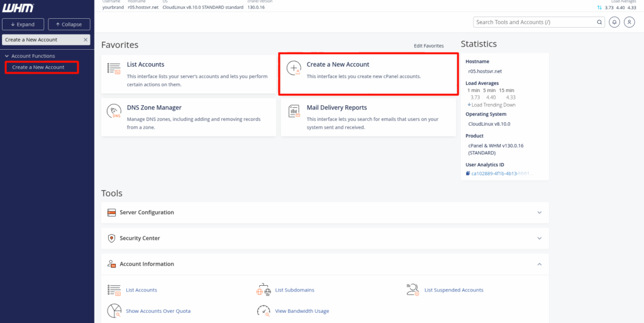Expand the Server Configuration section
Screen dimensions: 644x323
[539, 213]
